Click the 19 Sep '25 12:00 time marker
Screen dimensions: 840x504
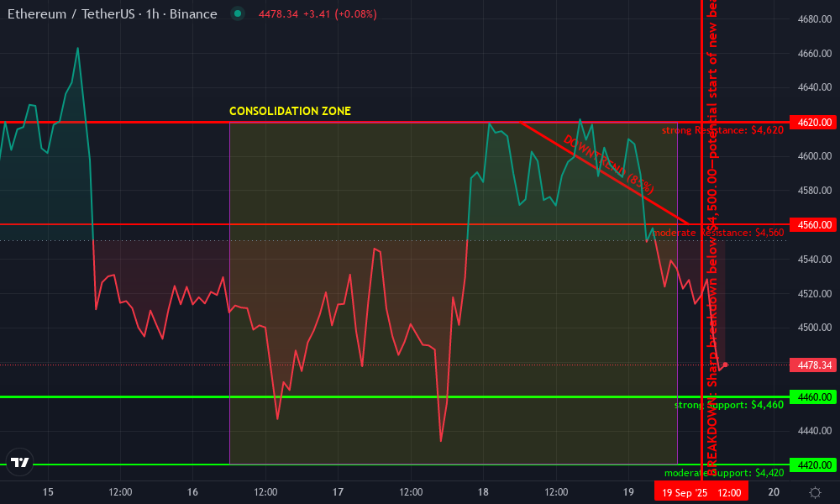(x=701, y=492)
